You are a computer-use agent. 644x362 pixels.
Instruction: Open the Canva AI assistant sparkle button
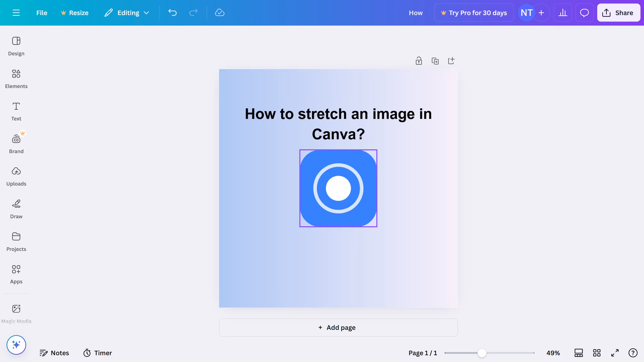[x=16, y=345]
